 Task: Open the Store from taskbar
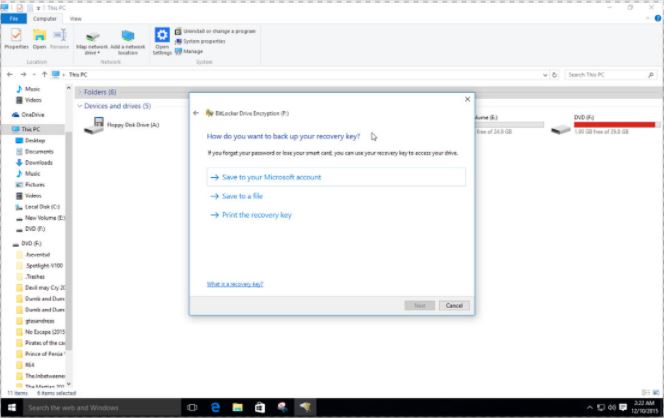point(260,407)
